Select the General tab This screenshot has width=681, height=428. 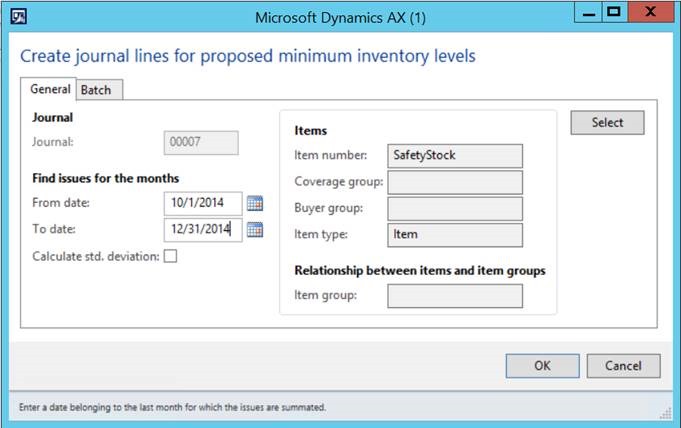[x=50, y=89]
